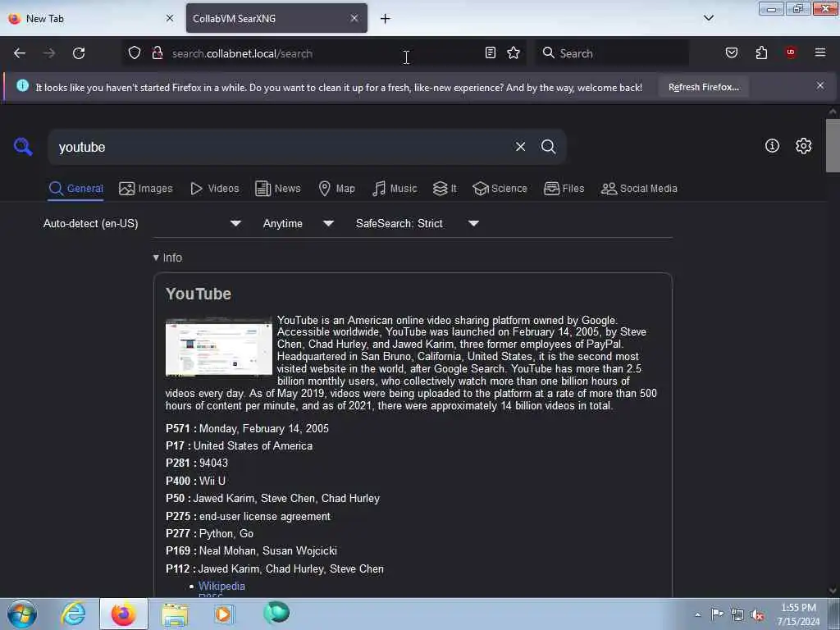840x630 pixels.
Task: Go back with the browser back arrow
Action: click(x=20, y=53)
